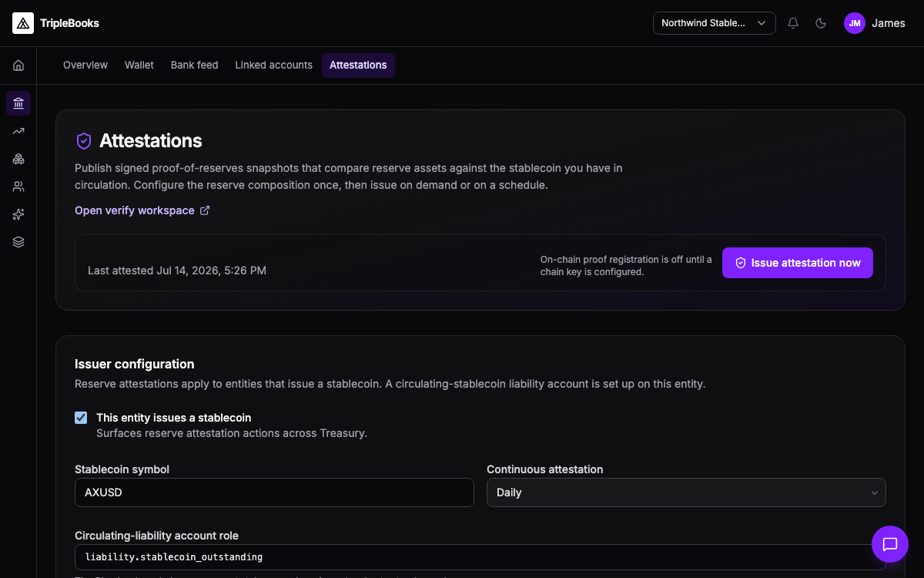Focus the Stablecoin symbol AXUSD field
Screen dimensions: 924x578
pos(274,492)
